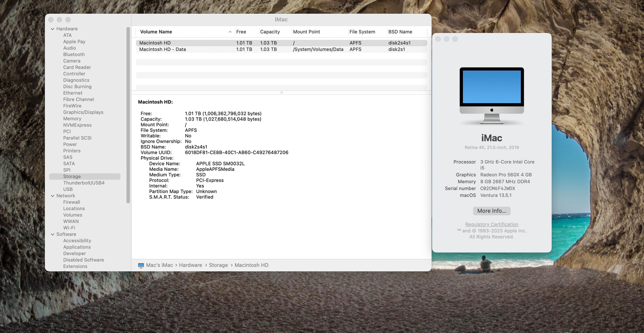Open the Regulatory Certification link
Screen dimensions: 644x333
click(491, 224)
